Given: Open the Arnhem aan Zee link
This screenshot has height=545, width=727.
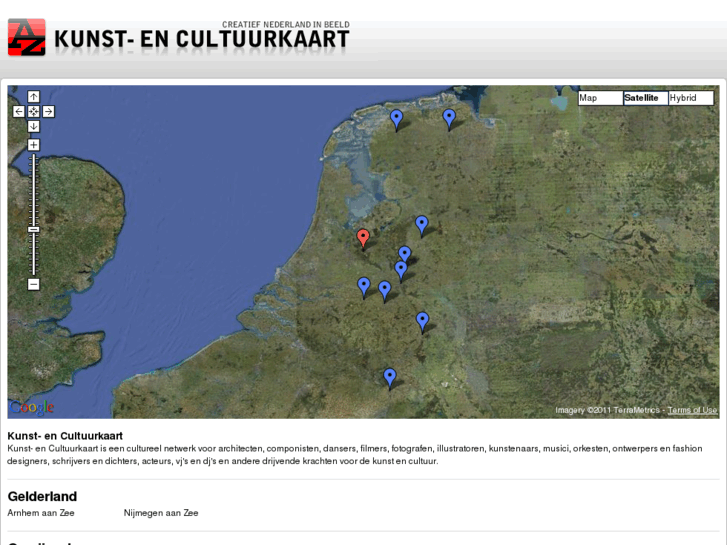Looking at the screenshot, I should tap(41, 513).
